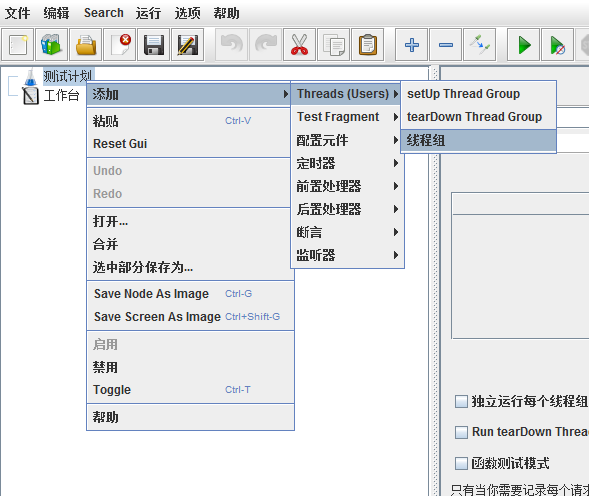Expand Test Fragment submenu

pyautogui.click(x=347, y=117)
